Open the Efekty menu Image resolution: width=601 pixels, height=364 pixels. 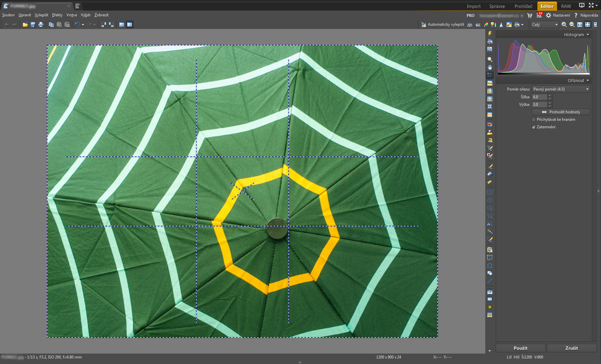[x=57, y=15]
